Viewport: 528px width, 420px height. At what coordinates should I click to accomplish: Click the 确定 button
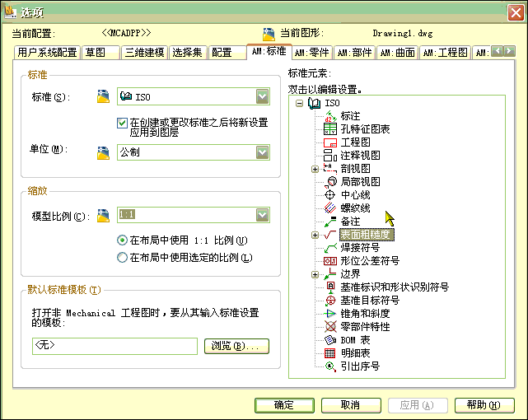coord(284,405)
